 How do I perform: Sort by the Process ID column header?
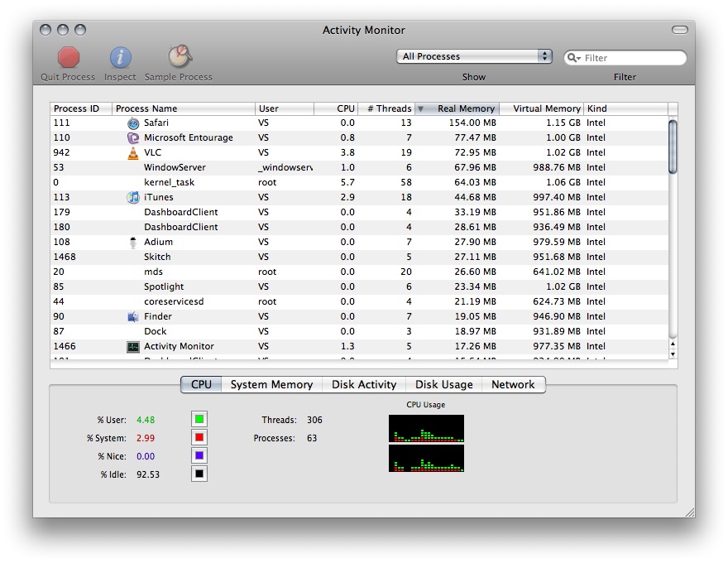point(81,108)
